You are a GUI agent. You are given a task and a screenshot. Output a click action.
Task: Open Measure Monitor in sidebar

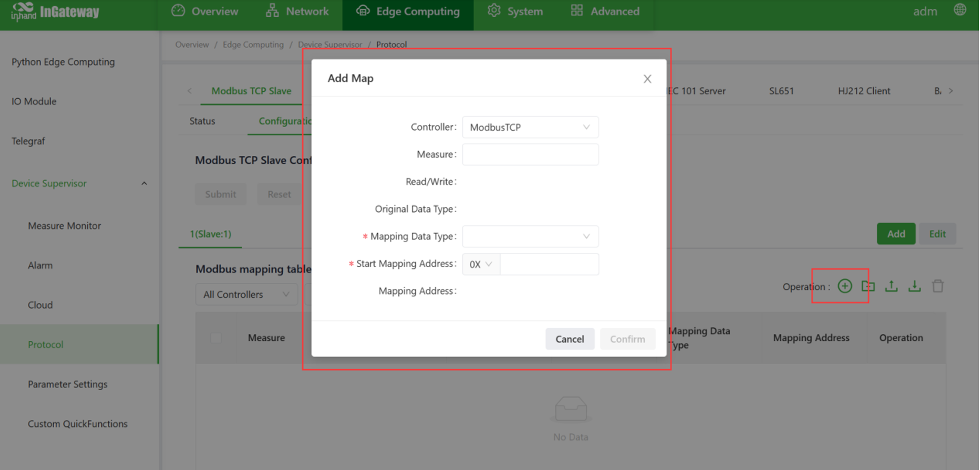click(x=64, y=226)
